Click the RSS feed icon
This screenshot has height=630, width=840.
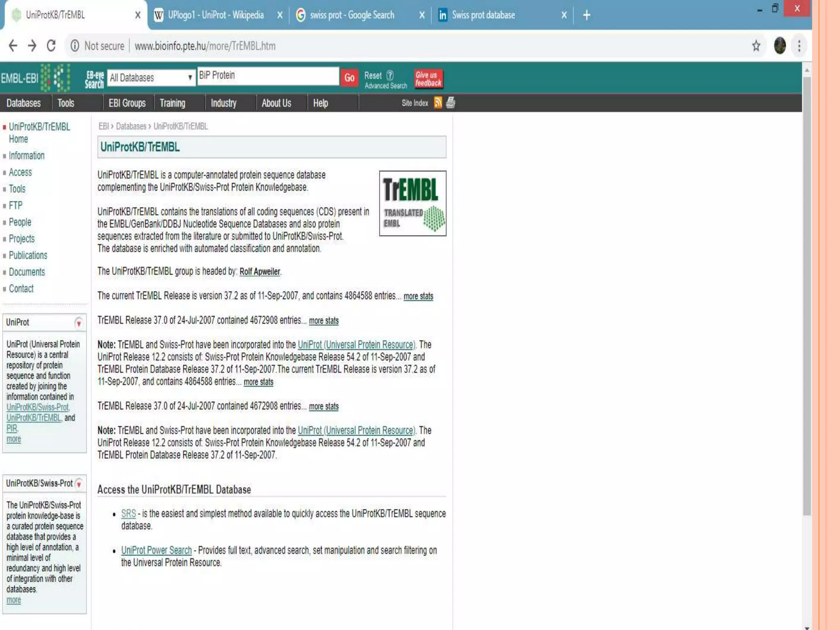[x=438, y=103]
